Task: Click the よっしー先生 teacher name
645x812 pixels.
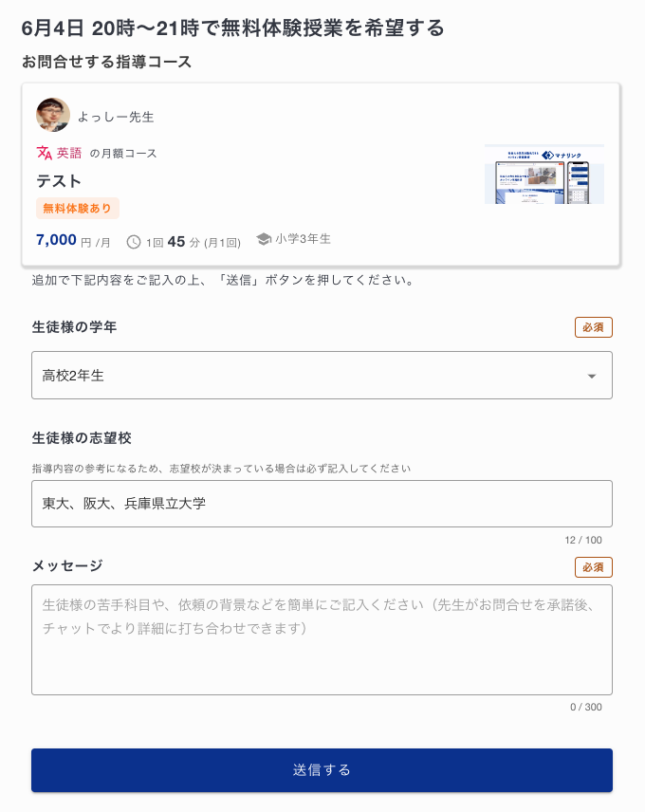Action: pyautogui.click(x=116, y=117)
